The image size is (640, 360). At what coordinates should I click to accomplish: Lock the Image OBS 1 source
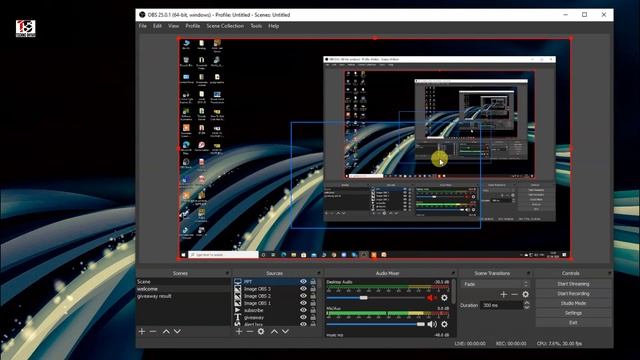[313, 303]
